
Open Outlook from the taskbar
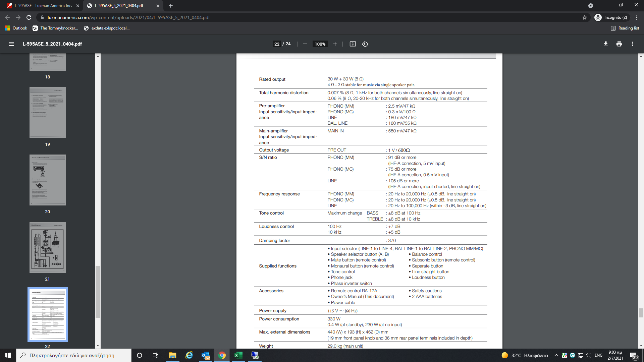[206, 355]
